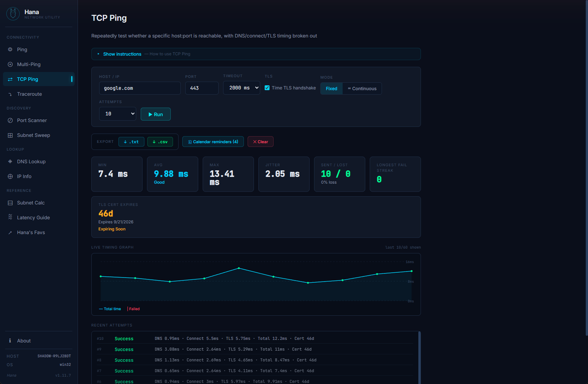Click the Failed legend entry
588x384 pixels.
pos(134,309)
